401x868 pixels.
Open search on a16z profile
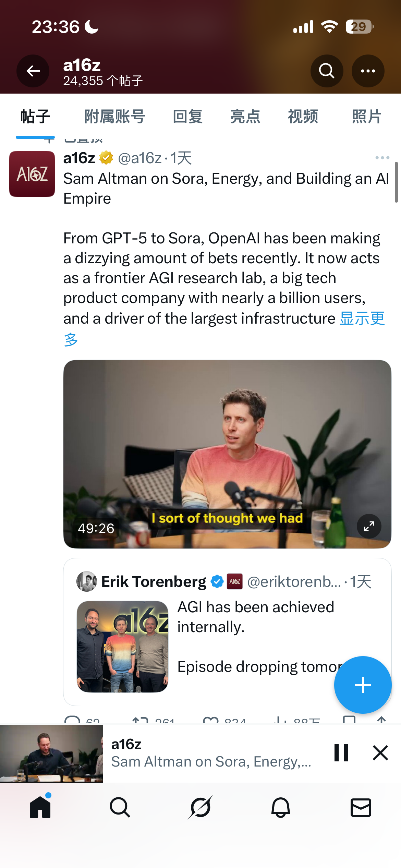click(x=327, y=71)
